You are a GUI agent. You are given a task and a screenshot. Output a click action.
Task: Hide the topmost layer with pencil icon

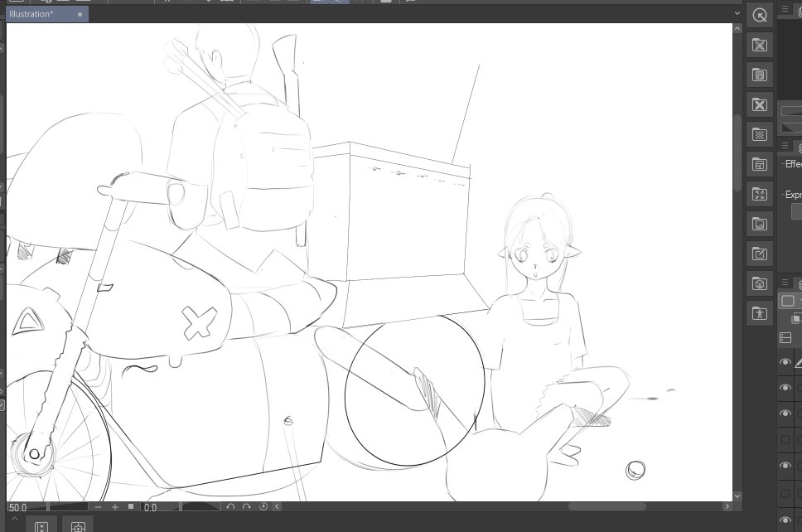click(785, 362)
